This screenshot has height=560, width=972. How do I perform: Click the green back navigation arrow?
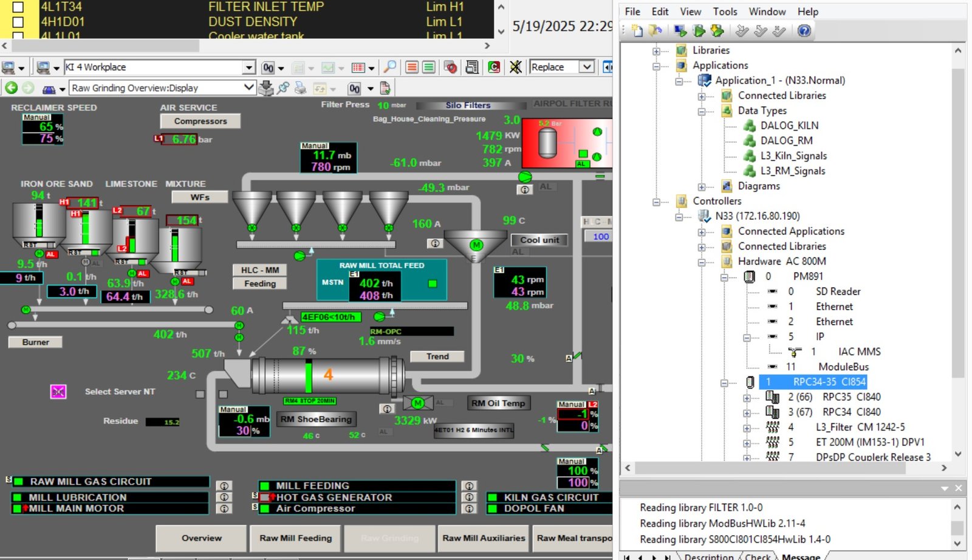tap(11, 88)
